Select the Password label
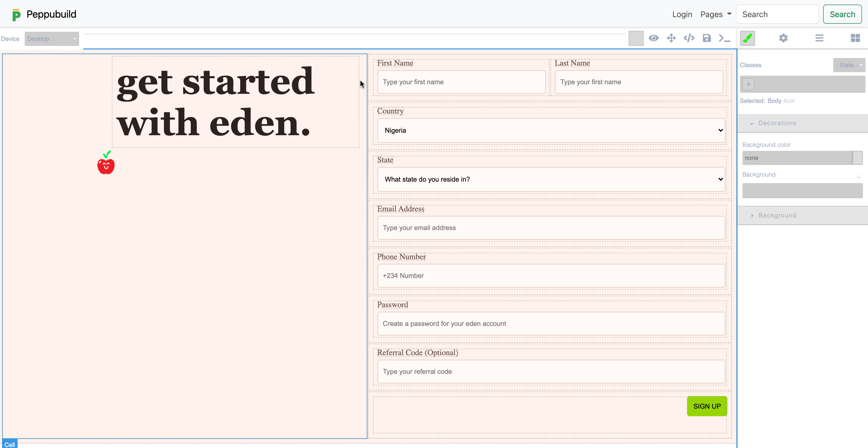868x448 pixels. (393, 305)
